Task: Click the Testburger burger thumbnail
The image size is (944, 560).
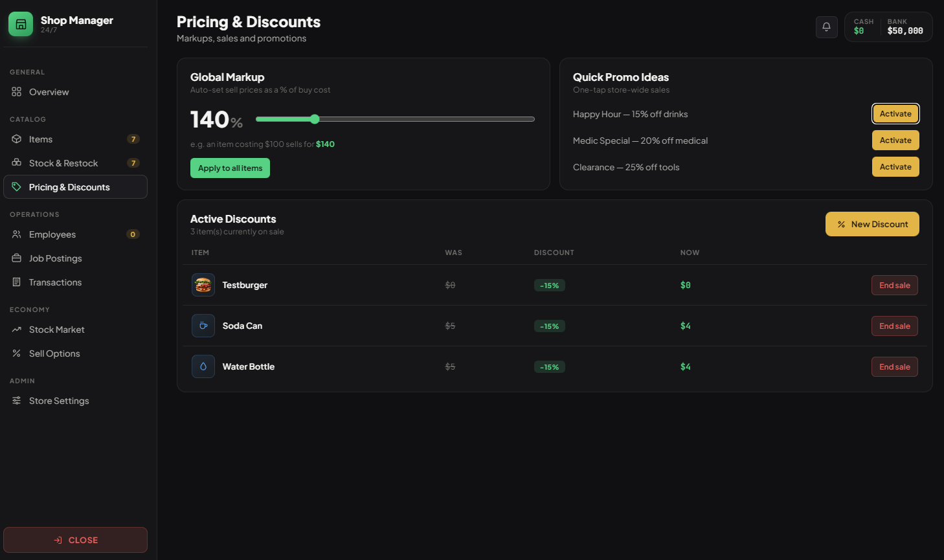Action: pyautogui.click(x=203, y=285)
